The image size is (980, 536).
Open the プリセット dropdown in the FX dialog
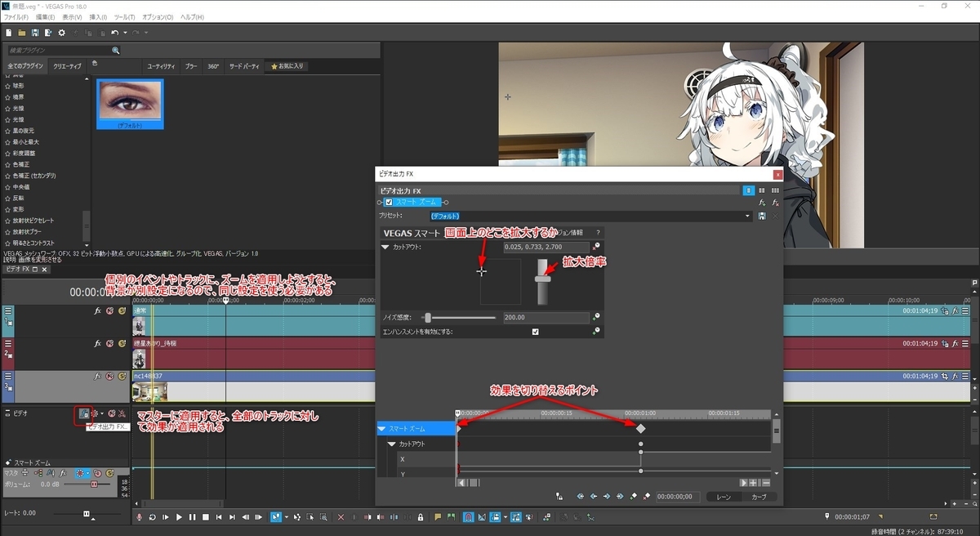click(747, 217)
